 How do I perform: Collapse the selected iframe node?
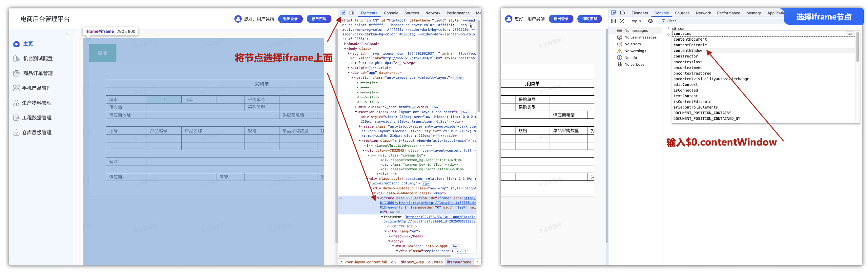pos(379,198)
